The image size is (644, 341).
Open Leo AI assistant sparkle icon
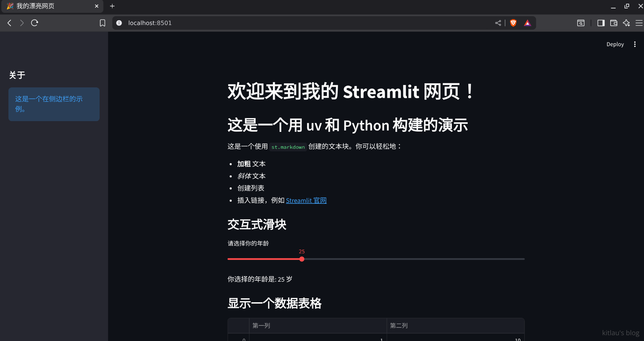tap(626, 23)
